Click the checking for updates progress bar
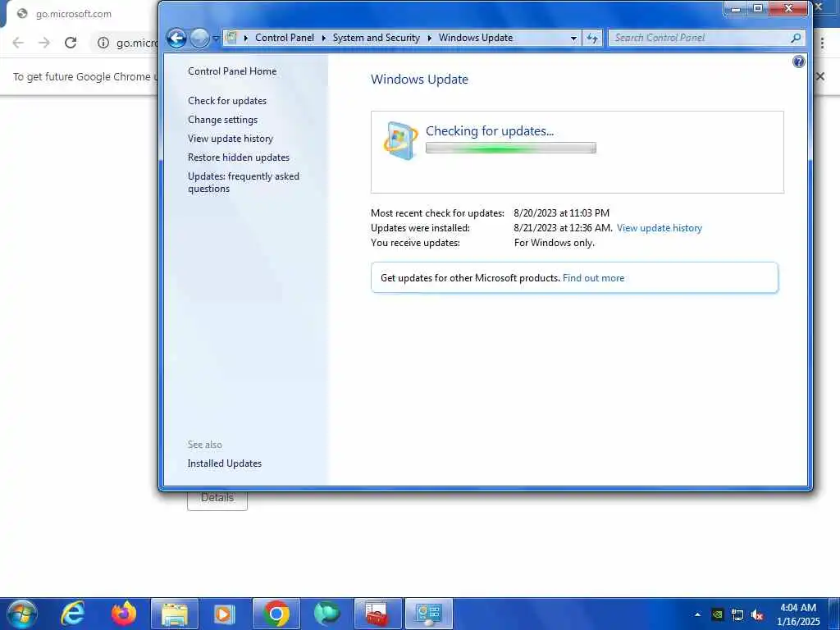 point(510,148)
